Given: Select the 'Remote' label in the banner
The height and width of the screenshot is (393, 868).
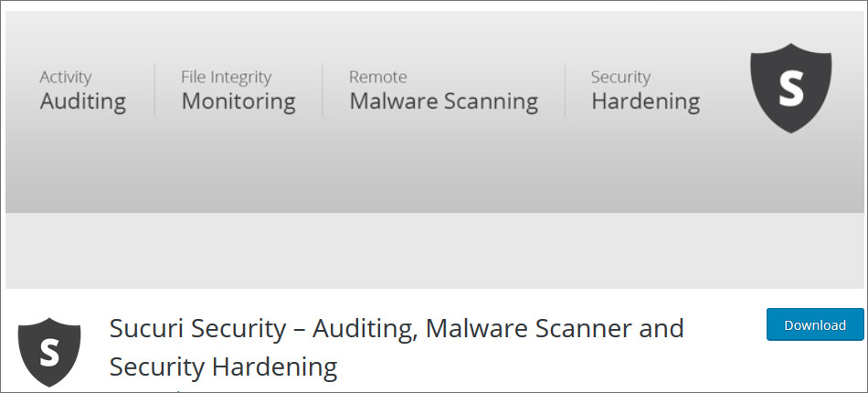Looking at the screenshot, I should (x=377, y=77).
